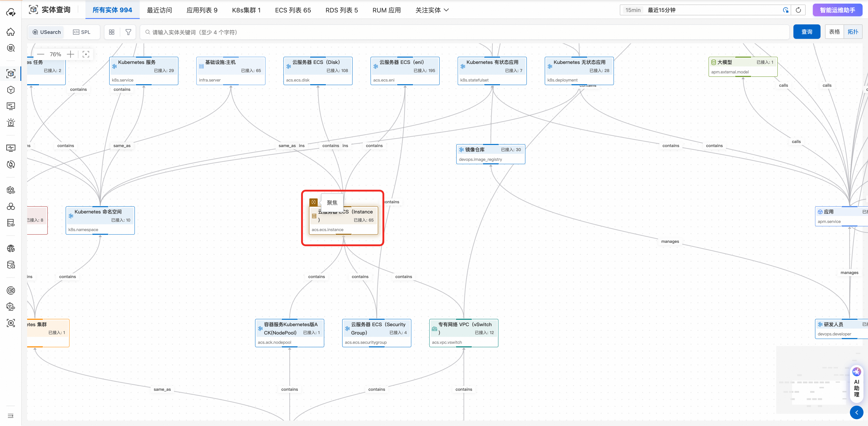868x426 pixels.
Task: Expand sidebar with bottom-right chevron button
Action: pyautogui.click(x=856, y=412)
